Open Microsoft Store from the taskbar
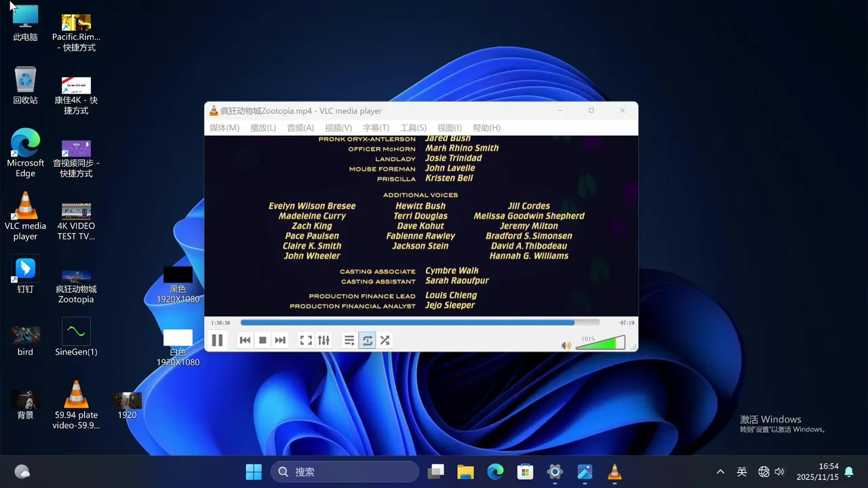 pos(525,472)
